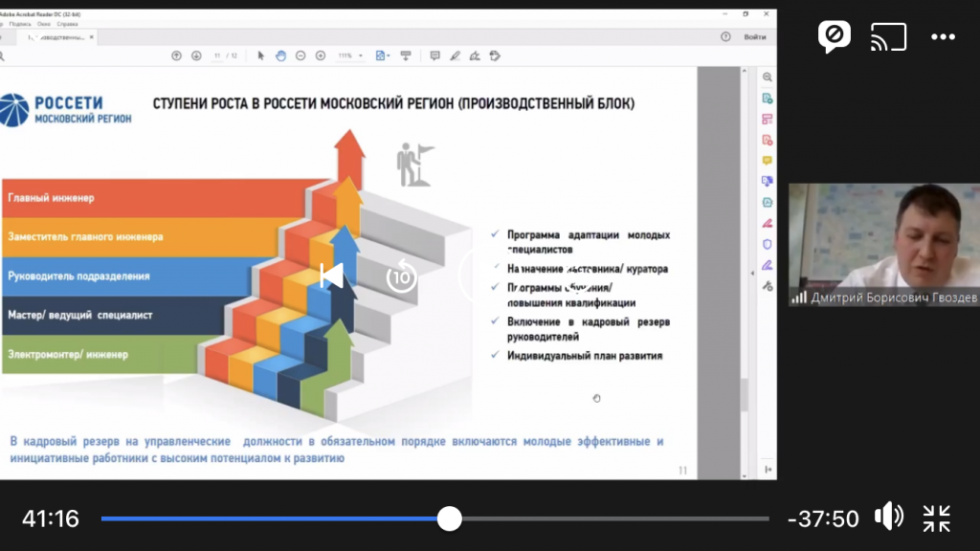The height and width of the screenshot is (551, 980).
Task: Open the red Fill & Sign sidebar tool
Action: pyautogui.click(x=767, y=223)
